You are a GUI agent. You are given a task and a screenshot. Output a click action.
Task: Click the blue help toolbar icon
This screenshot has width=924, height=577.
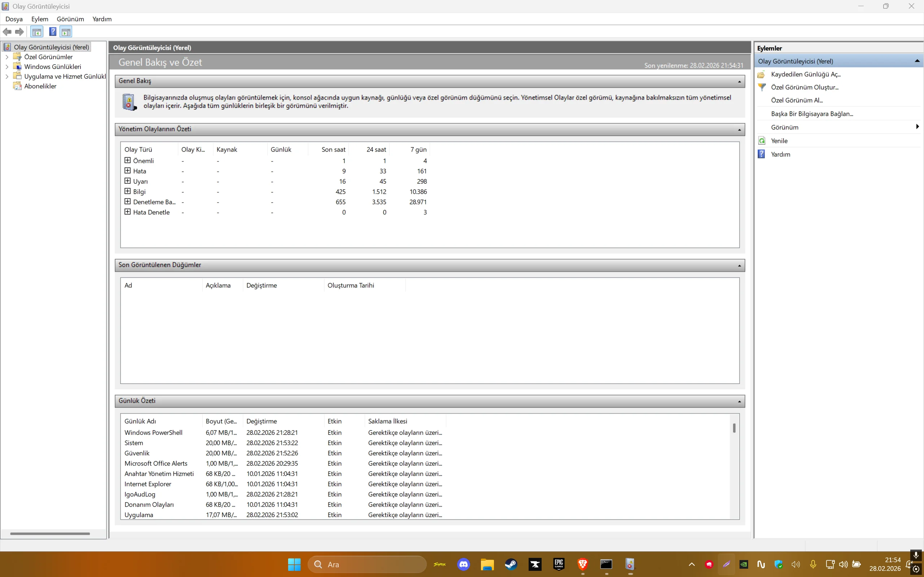tap(53, 32)
